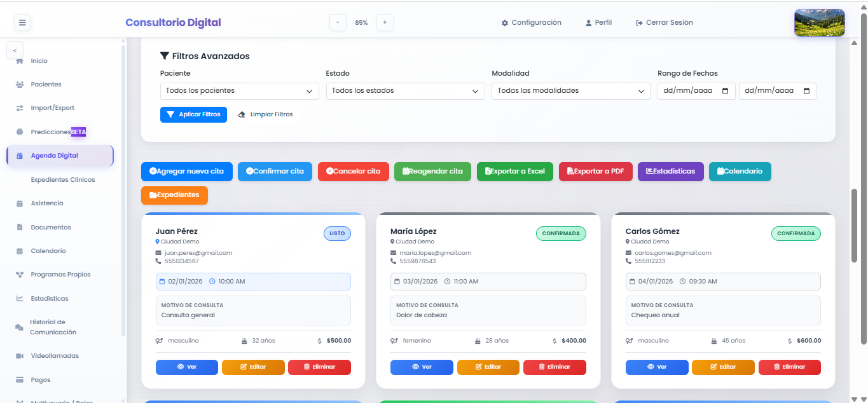Open calendar picker of end date
868x403 pixels.
[806, 91]
